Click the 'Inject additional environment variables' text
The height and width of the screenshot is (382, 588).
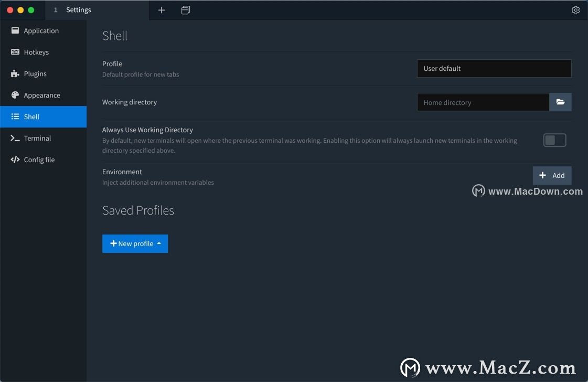pos(158,183)
